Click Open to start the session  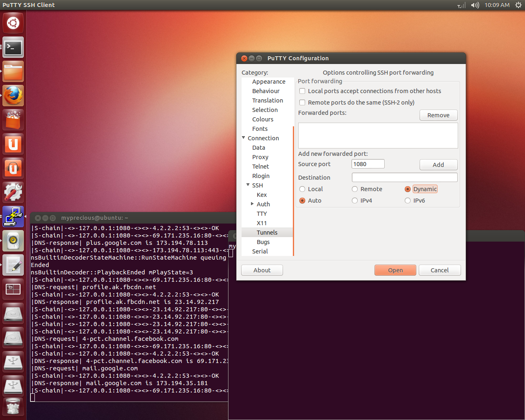(x=395, y=270)
